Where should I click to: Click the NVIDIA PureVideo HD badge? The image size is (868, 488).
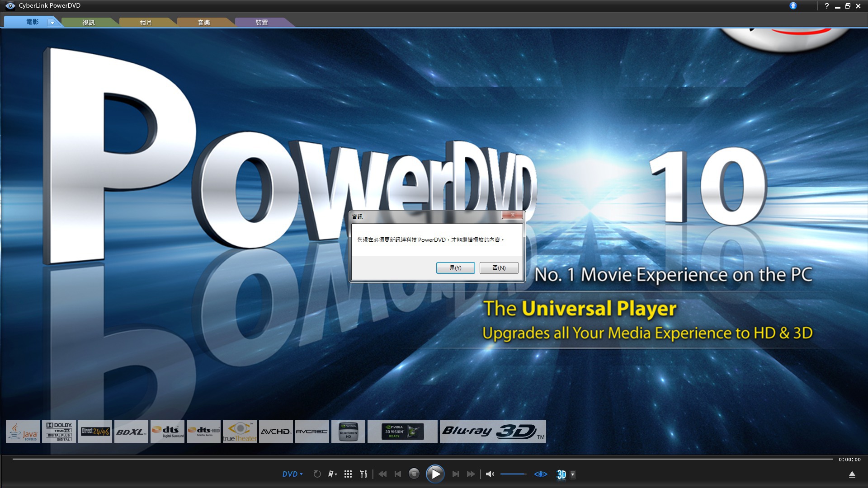pos(348,432)
